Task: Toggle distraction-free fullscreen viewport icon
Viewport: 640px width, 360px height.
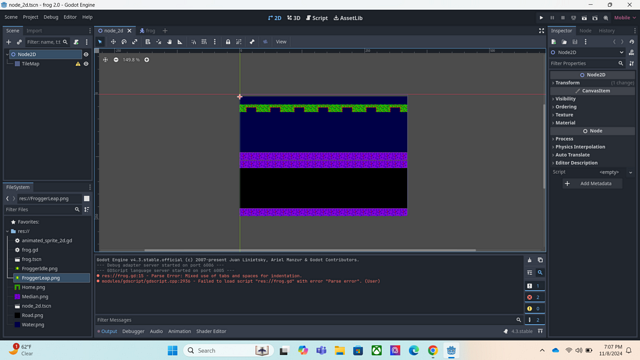Action: 541,31
